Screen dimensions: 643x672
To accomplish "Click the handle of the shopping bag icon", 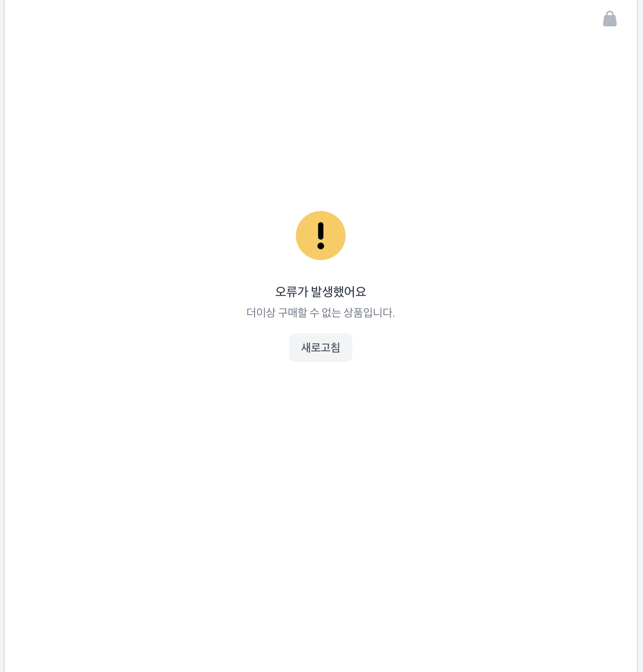I will click(610, 13).
